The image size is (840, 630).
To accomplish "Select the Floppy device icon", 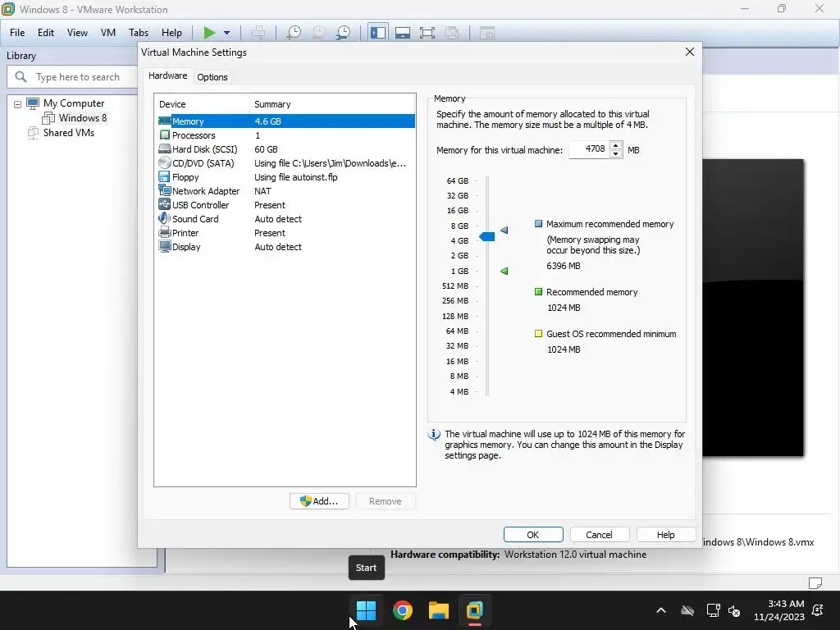I will 164,177.
